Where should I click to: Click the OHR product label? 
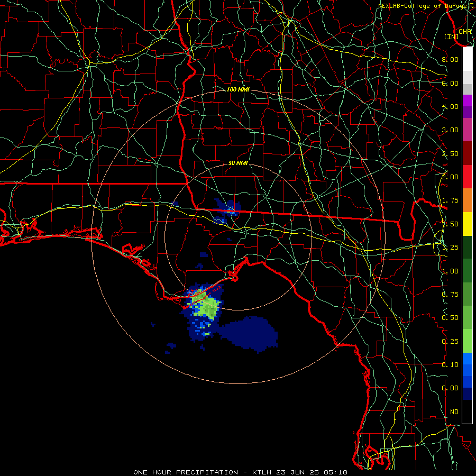click(x=465, y=31)
